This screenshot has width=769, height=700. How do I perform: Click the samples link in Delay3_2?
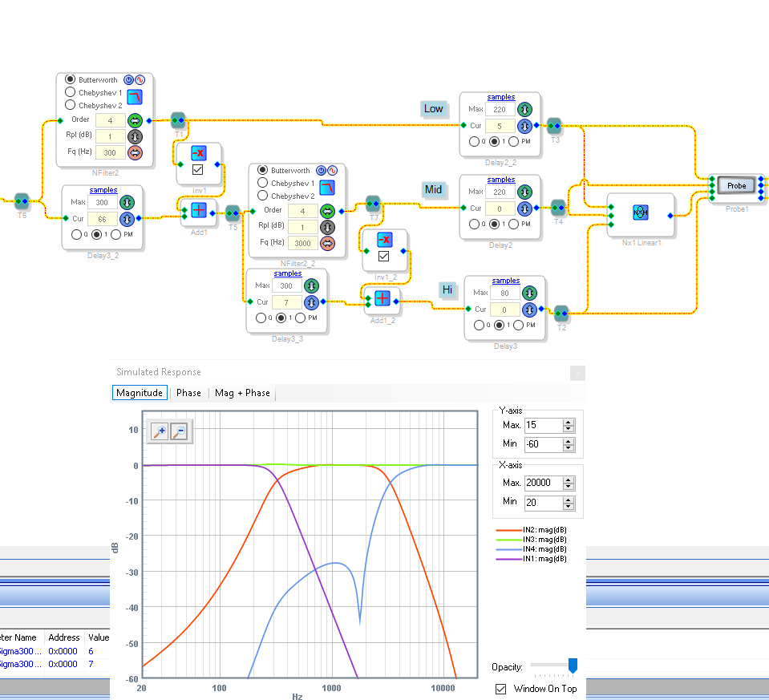pos(103,190)
